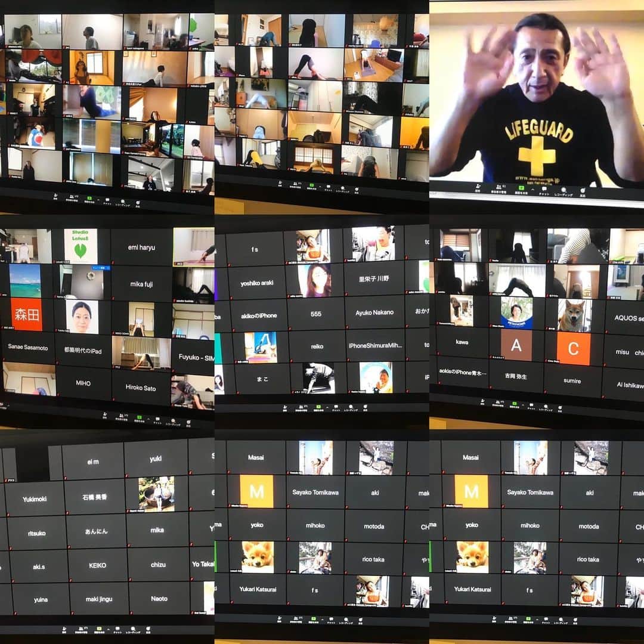Select the aokisのiPhone青木 tile

pos(463,371)
